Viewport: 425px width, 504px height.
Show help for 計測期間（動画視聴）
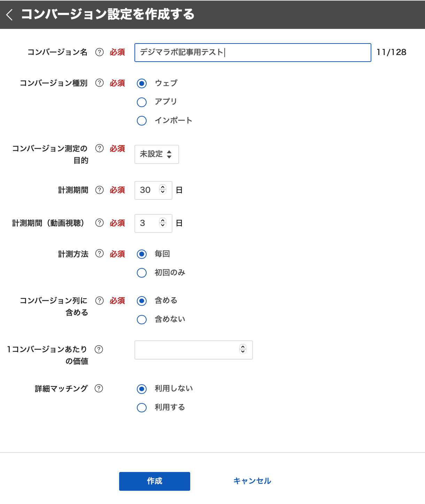(x=100, y=223)
